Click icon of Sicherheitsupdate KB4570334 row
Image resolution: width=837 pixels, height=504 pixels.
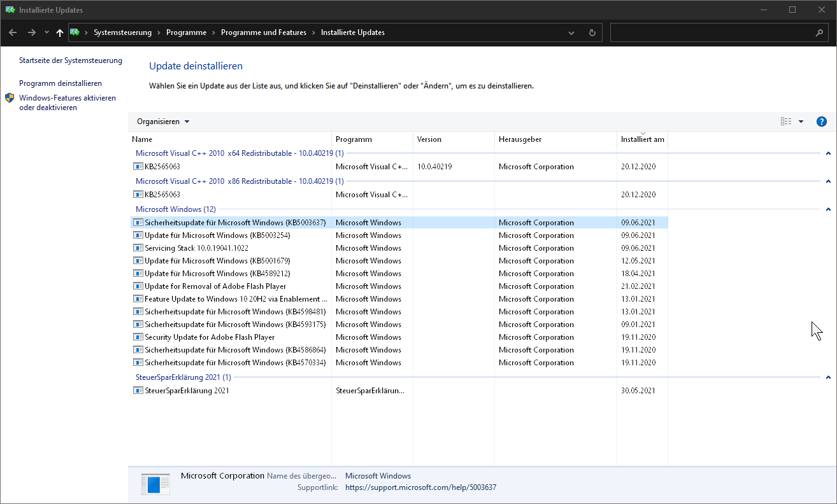[x=138, y=363]
